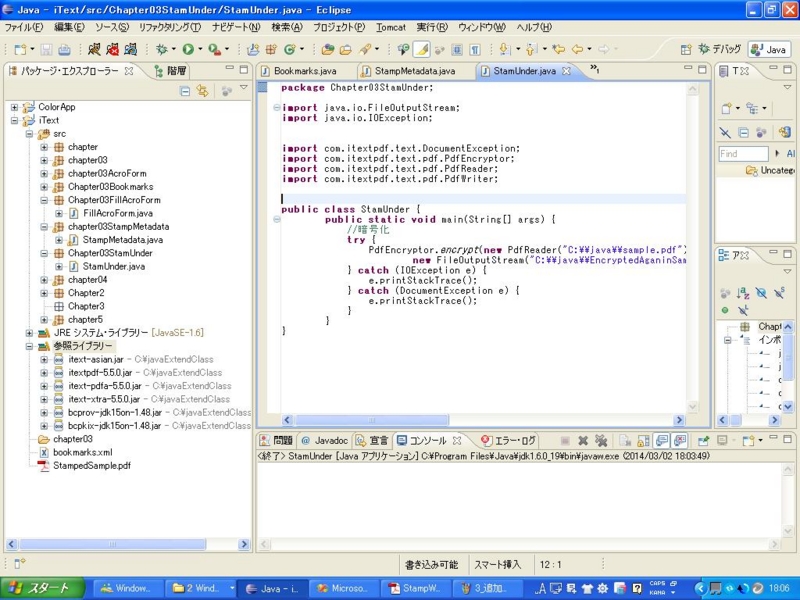The height and width of the screenshot is (600, 800).
Task: Click the New Java Class icon
Action: (290, 49)
